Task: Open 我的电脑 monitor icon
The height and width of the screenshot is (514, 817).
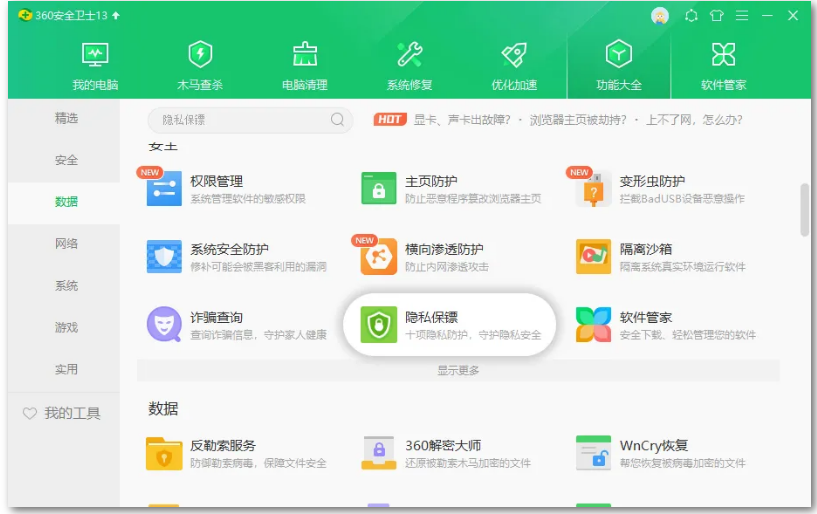Action: click(95, 54)
